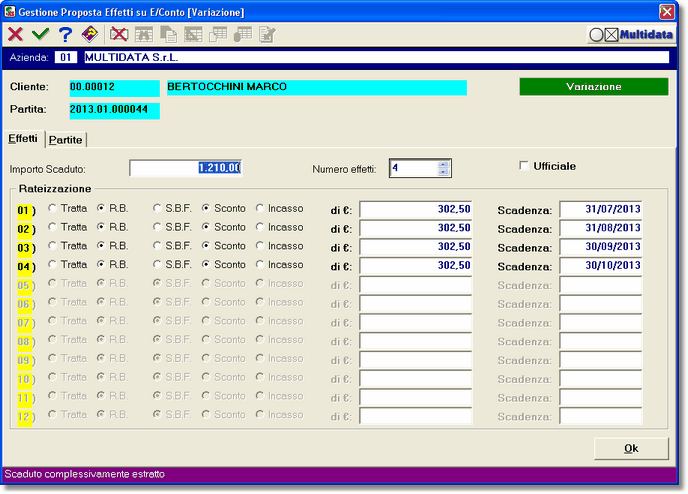Click the greyed table search binoculars icon
The image size is (688, 494).
click(x=144, y=34)
